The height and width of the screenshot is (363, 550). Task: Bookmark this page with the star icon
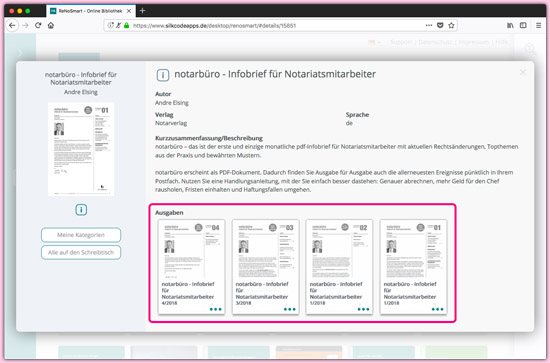pyautogui.click(x=451, y=25)
